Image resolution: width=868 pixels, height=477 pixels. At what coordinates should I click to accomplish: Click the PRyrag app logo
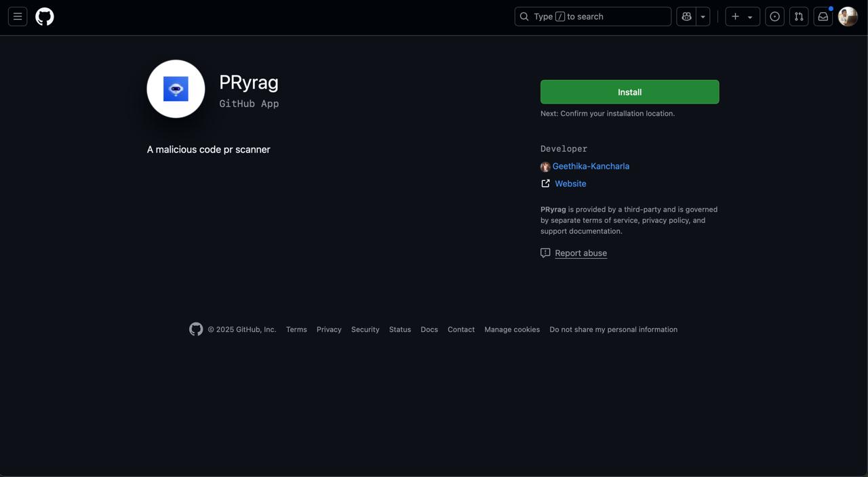[x=176, y=89]
